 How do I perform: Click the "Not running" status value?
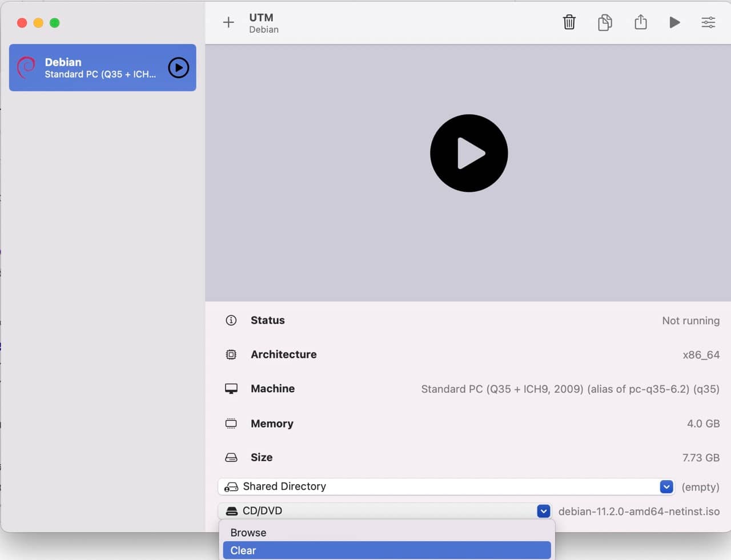click(691, 321)
